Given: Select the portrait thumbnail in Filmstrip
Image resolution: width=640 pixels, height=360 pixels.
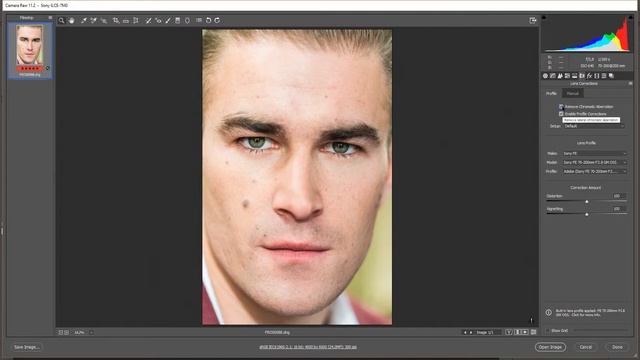Looking at the screenshot, I should coord(29,45).
